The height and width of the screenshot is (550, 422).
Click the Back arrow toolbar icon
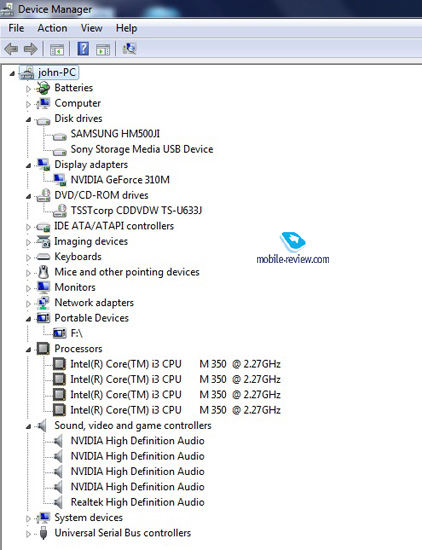coord(11,49)
